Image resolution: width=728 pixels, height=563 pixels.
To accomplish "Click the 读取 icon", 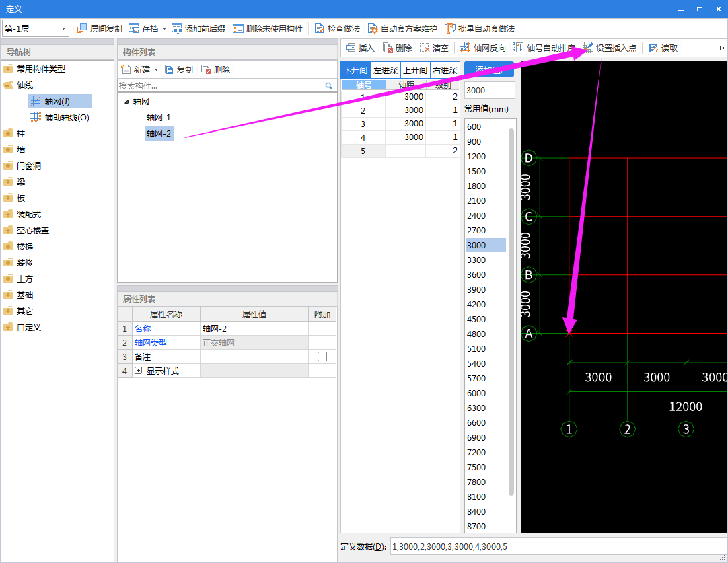I will pos(653,48).
